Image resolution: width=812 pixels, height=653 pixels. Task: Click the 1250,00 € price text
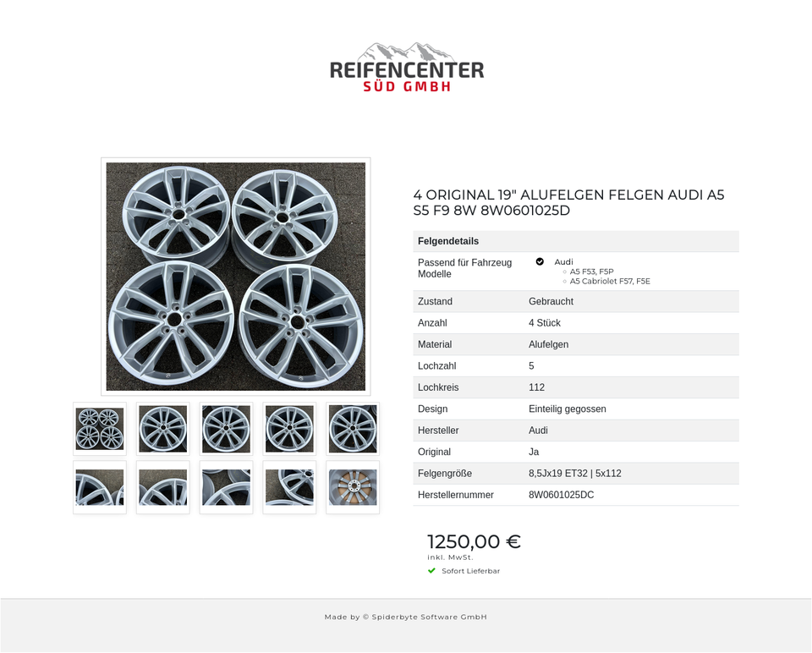tap(474, 542)
